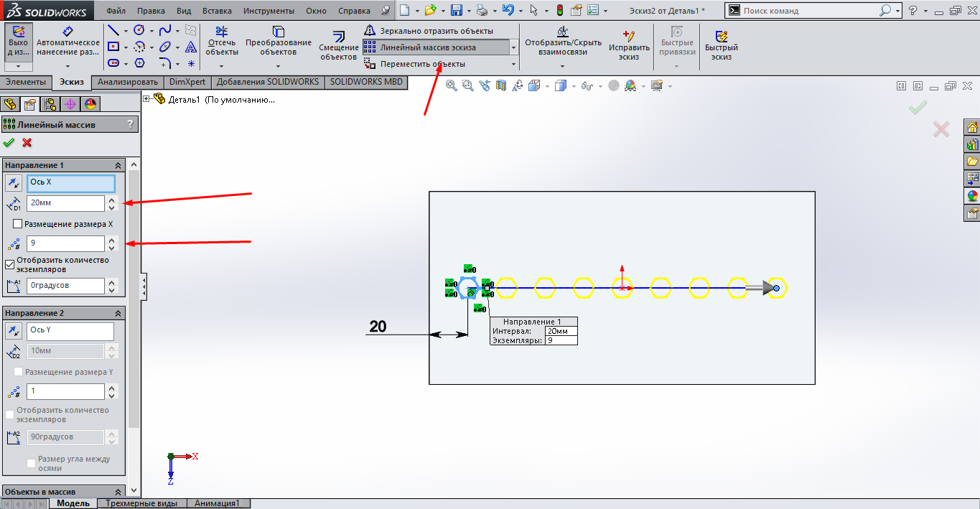Open Переместить объекты dropdown arrow
This screenshot has width=980, height=509.
pos(514,64)
